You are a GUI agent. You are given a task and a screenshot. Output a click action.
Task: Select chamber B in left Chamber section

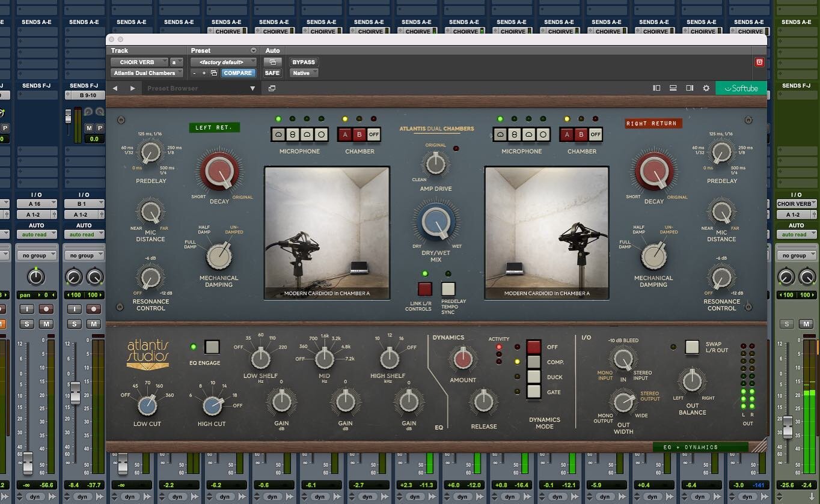pyautogui.click(x=360, y=135)
